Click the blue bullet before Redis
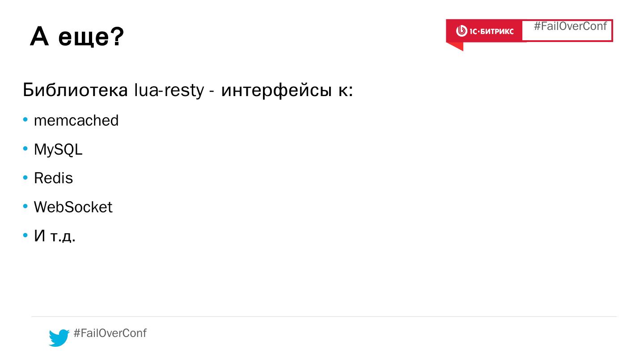The height and width of the screenshot is (362, 644). (25, 178)
